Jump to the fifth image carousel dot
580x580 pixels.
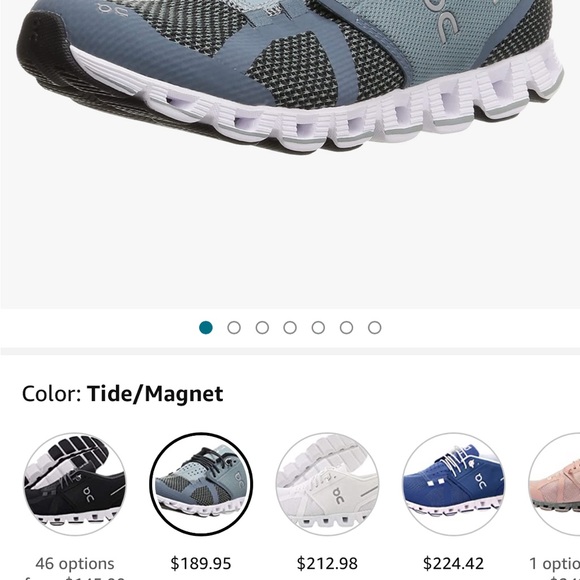318,327
